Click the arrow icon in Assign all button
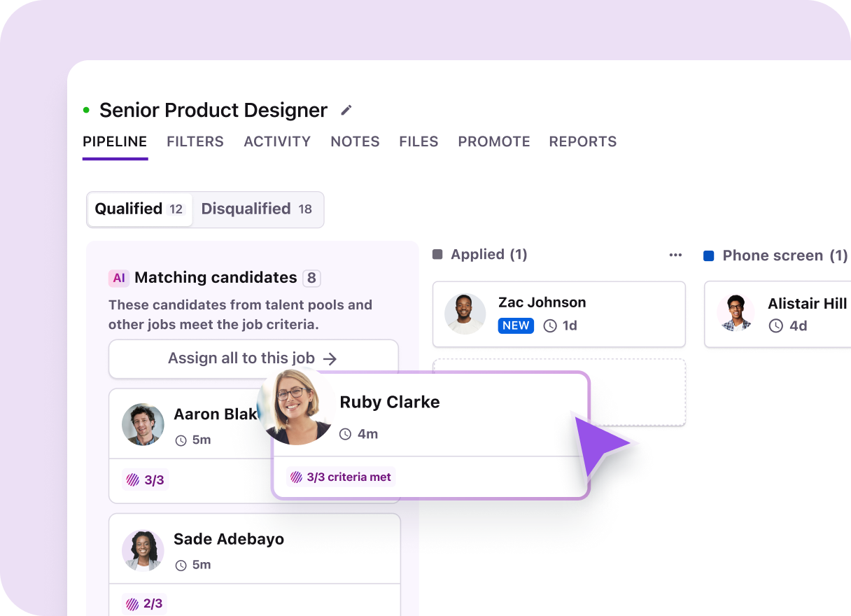Viewport: 851px width, 616px height. point(330,359)
